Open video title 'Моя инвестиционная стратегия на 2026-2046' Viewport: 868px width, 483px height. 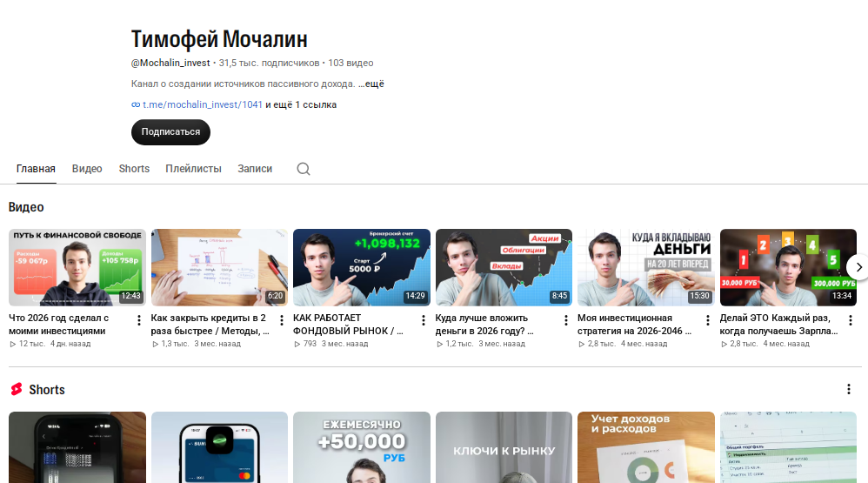coord(634,325)
